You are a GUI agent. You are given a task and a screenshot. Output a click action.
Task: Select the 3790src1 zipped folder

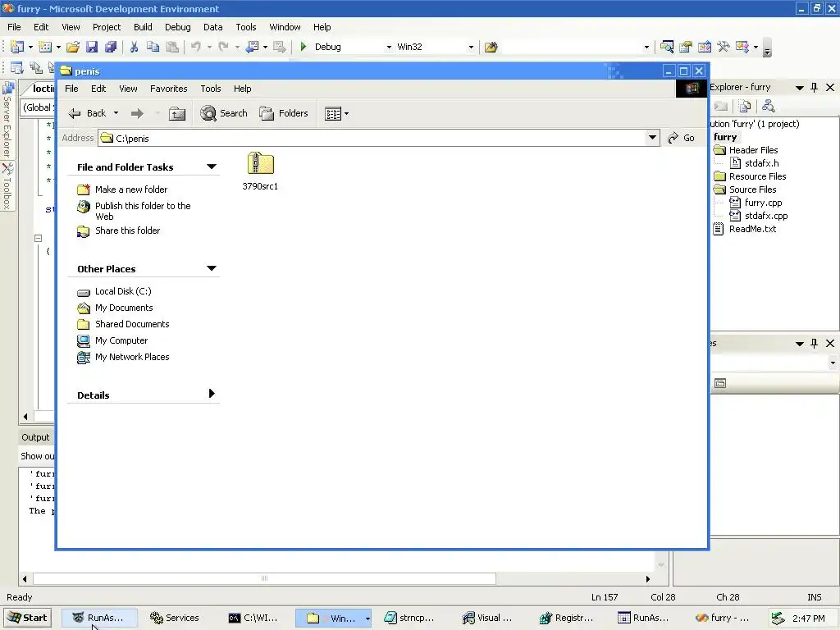tap(260, 171)
